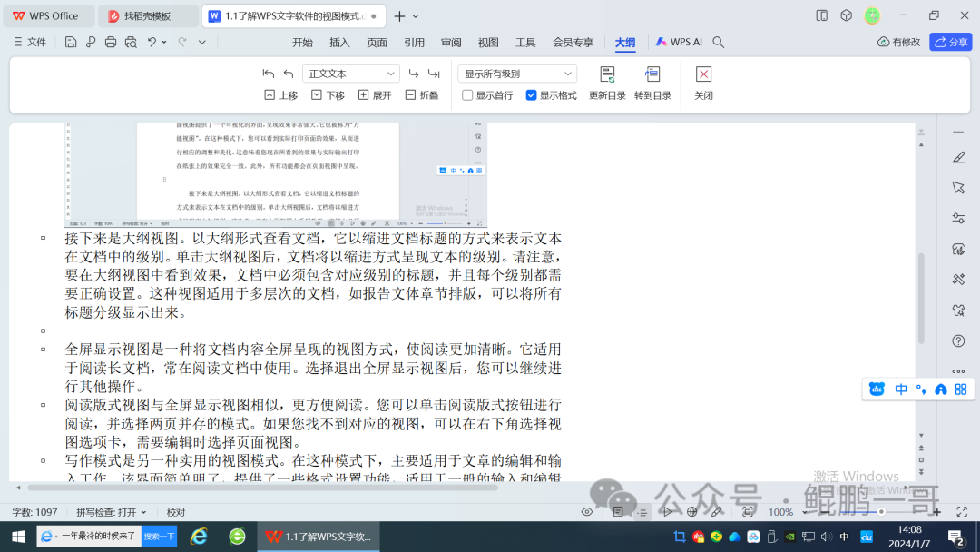Click the selection arrow icon in right sidebar
980x552 pixels.
coord(959,188)
